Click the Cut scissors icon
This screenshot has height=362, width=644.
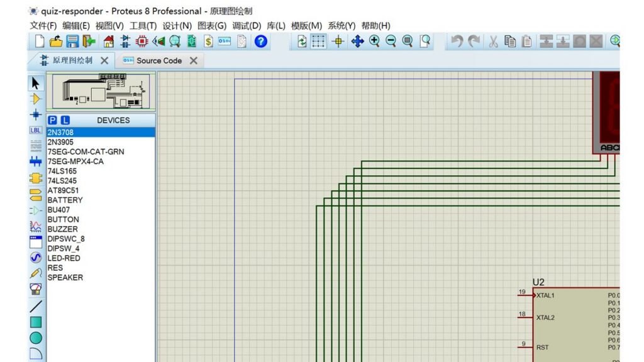[493, 41]
